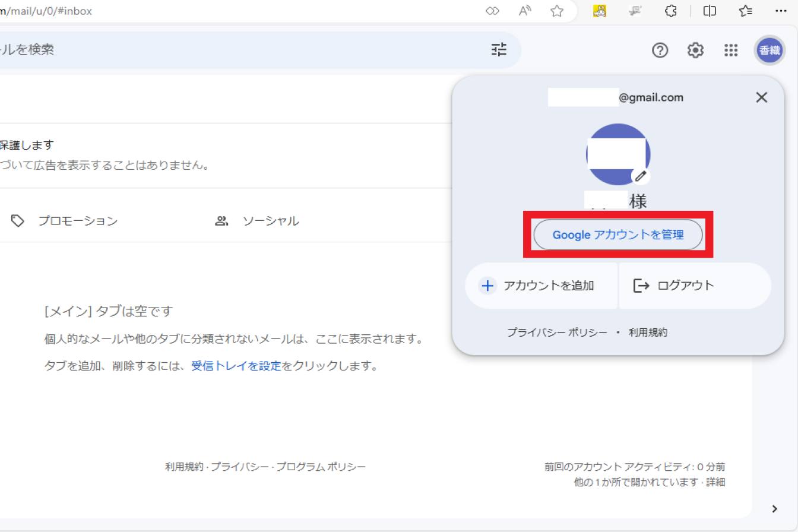Click Google アカウントを管理 button
798x532 pixels.
point(618,235)
